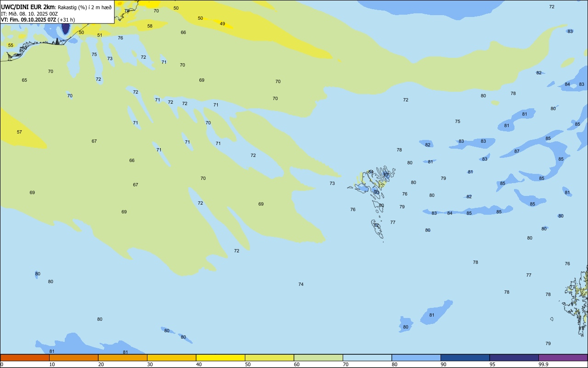Pick the 50–60 % yellow-green legend swatch
The height and width of the screenshot is (368, 588).
[270, 357]
